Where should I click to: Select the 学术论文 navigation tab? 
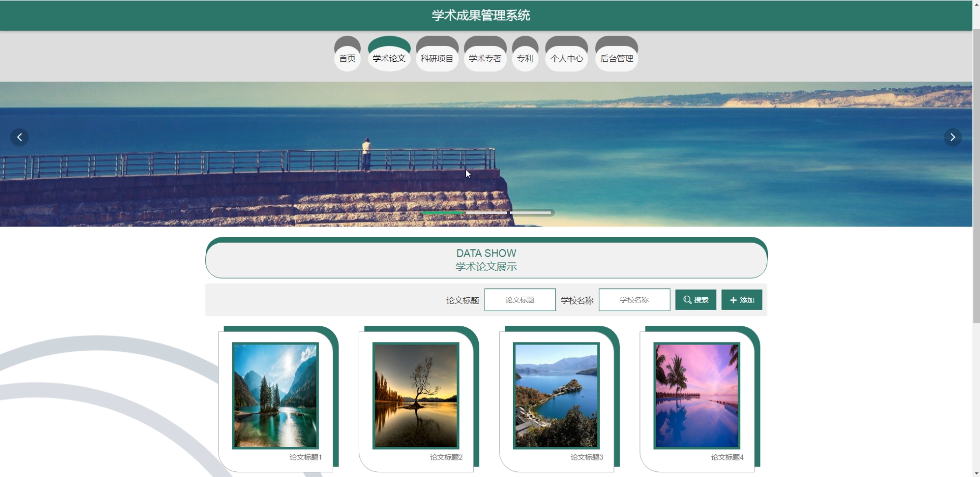(x=389, y=54)
